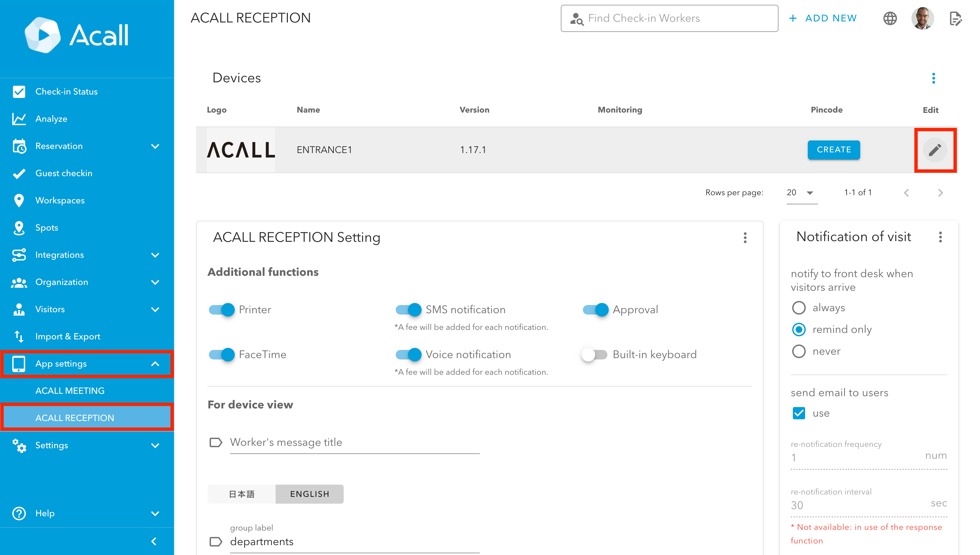
Task: Switch to the 日本語 language tab
Action: pos(241,494)
